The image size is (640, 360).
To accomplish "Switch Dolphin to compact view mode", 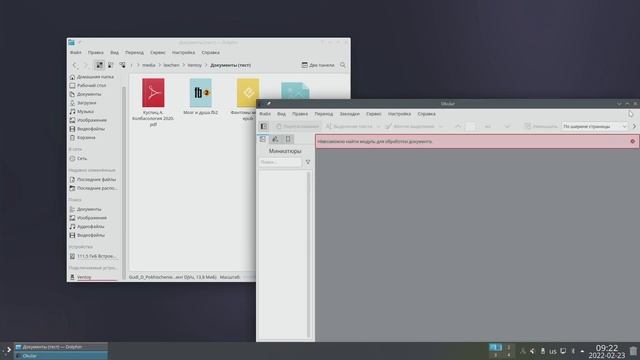I will point(111,65).
